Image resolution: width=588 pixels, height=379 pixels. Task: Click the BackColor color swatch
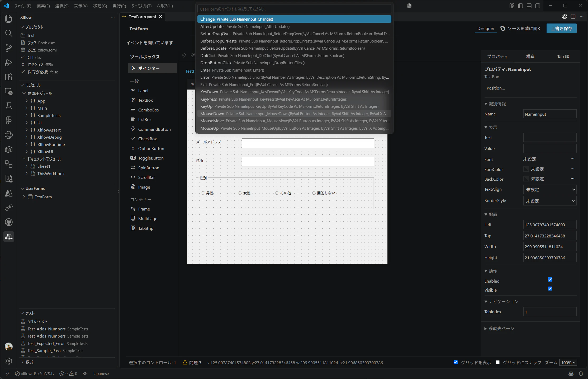526,179
